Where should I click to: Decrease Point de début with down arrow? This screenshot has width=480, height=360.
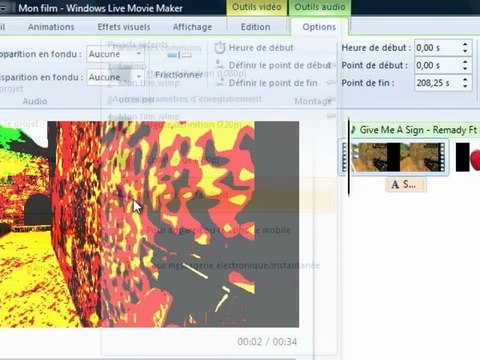pos(465,69)
